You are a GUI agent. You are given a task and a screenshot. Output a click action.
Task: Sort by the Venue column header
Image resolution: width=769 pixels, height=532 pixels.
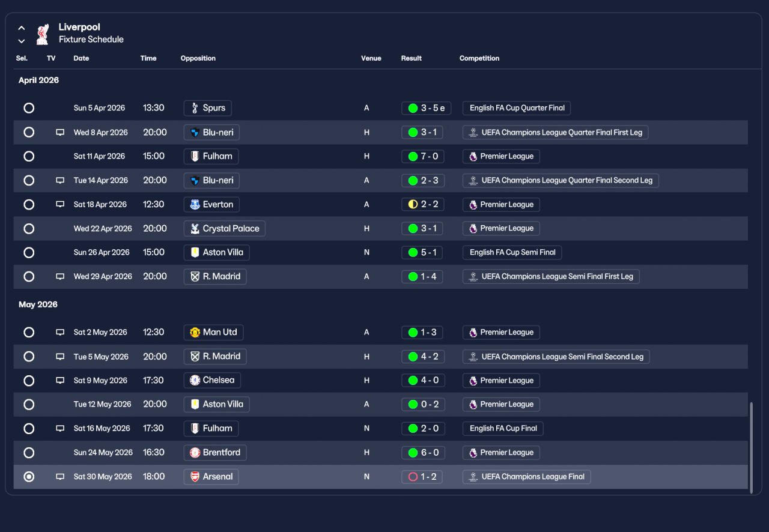(371, 58)
